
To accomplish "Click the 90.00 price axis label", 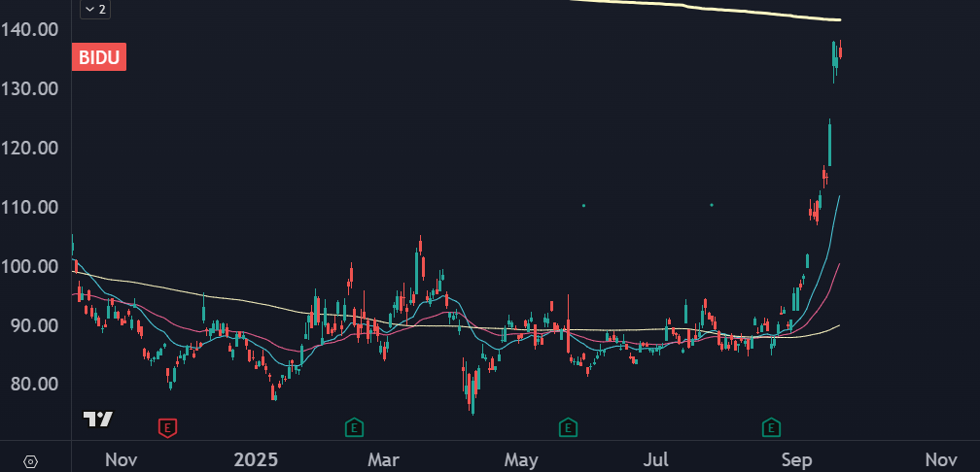I will [x=34, y=326].
